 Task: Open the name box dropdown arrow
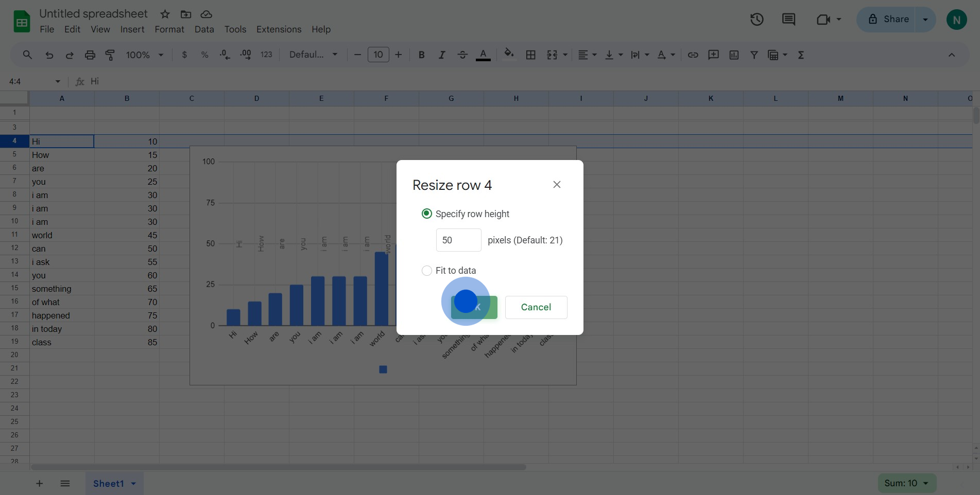click(x=58, y=81)
